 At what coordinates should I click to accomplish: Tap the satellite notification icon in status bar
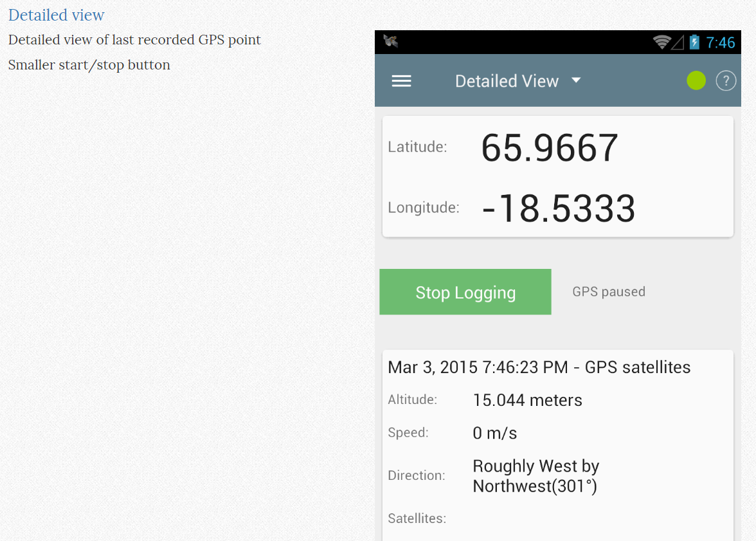[391, 42]
